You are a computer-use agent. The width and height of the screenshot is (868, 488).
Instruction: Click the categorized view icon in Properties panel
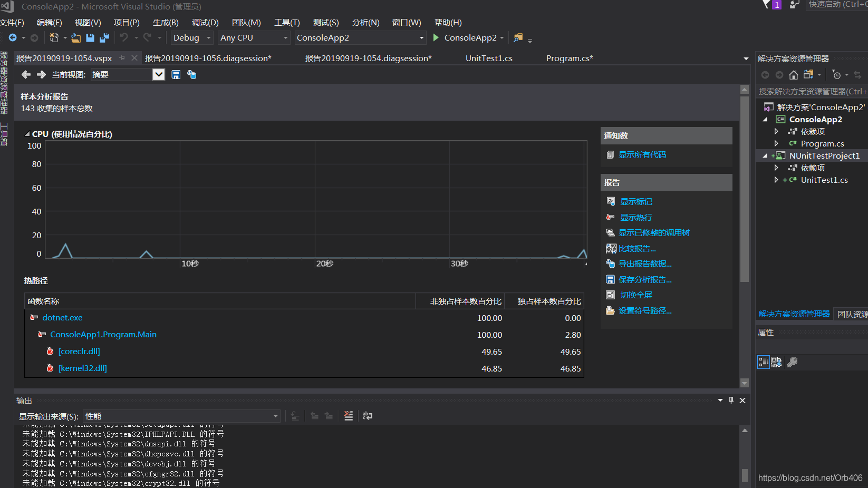[764, 362]
